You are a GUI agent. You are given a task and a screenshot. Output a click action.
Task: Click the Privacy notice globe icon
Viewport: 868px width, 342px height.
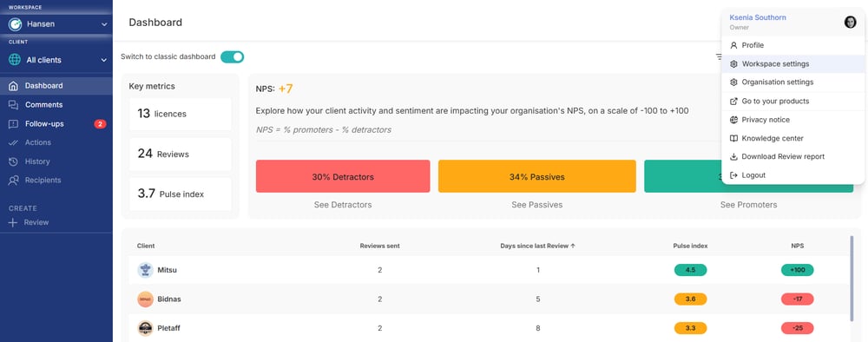[734, 120]
